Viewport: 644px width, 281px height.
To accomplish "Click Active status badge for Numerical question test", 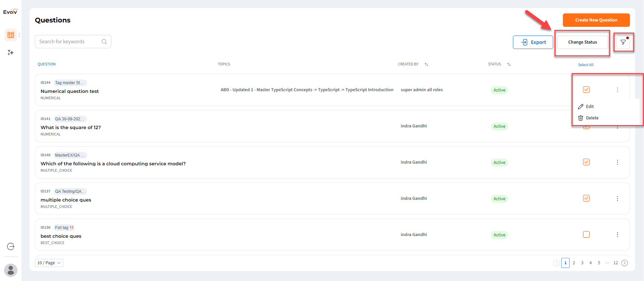I will click(x=500, y=90).
